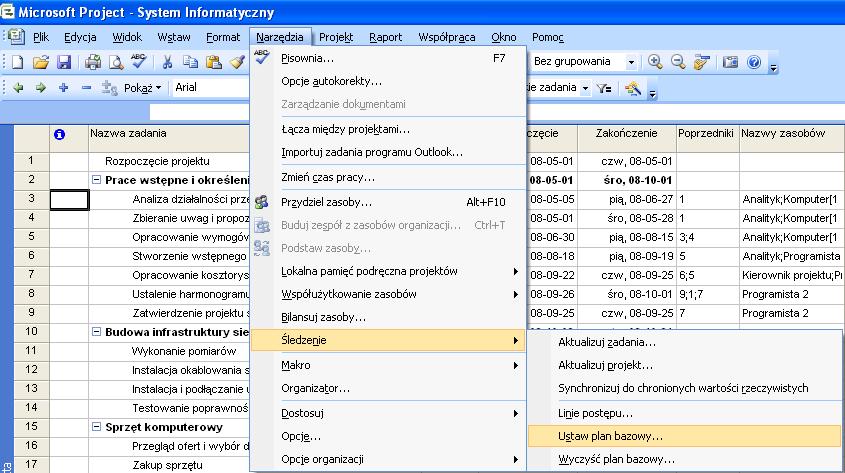This screenshot has width=845, height=473.
Task: Click the Przydziel zasoby menu icon
Action: (262, 202)
